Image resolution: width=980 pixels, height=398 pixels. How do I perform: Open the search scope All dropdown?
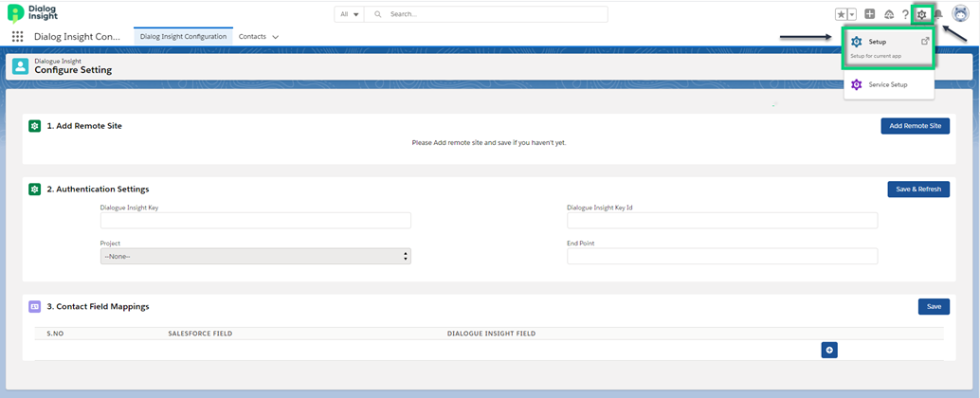pyautogui.click(x=350, y=14)
